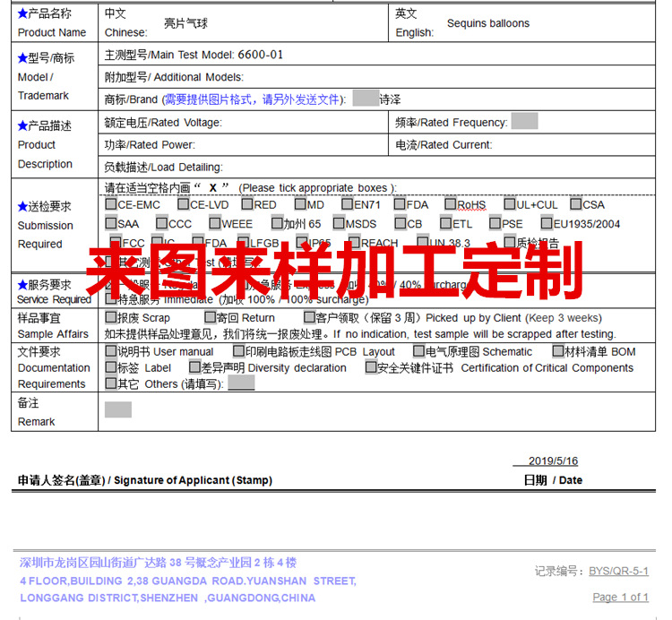The height and width of the screenshot is (620, 672).
Task: Select the WEEE checkbox
Action: pos(215,223)
